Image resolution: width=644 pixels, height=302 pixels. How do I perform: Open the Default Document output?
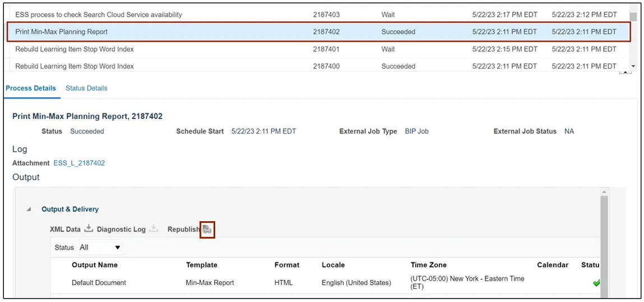click(x=99, y=283)
